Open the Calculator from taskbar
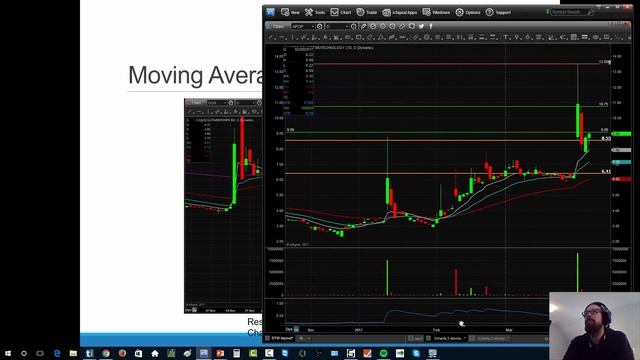The image size is (640, 360). pyautogui.click(x=236, y=353)
